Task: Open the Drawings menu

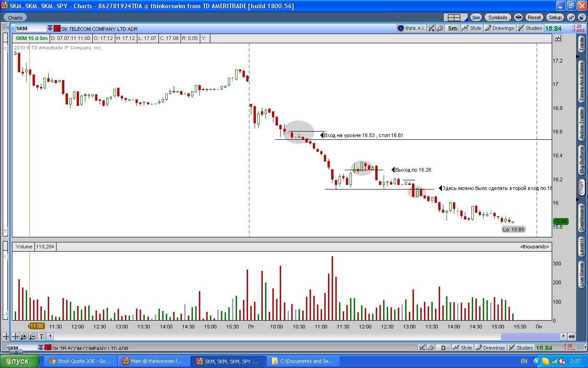Action: tap(499, 28)
